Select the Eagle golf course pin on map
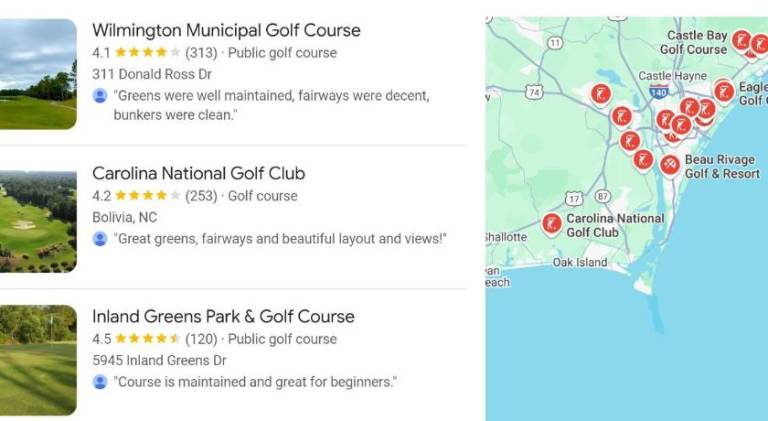The height and width of the screenshot is (421, 768). click(723, 91)
